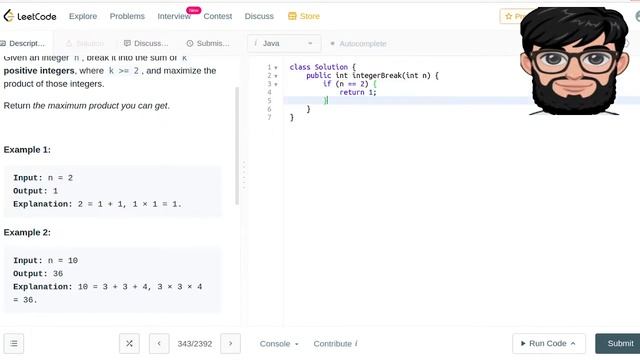This screenshot has height=360, width=640.
Task: Click the Discuss tab speech icon
Action: (127, 43)
